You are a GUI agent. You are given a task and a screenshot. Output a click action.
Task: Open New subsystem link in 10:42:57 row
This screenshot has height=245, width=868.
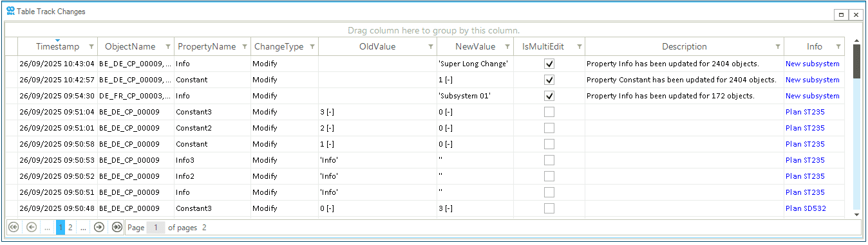[813, 80]
